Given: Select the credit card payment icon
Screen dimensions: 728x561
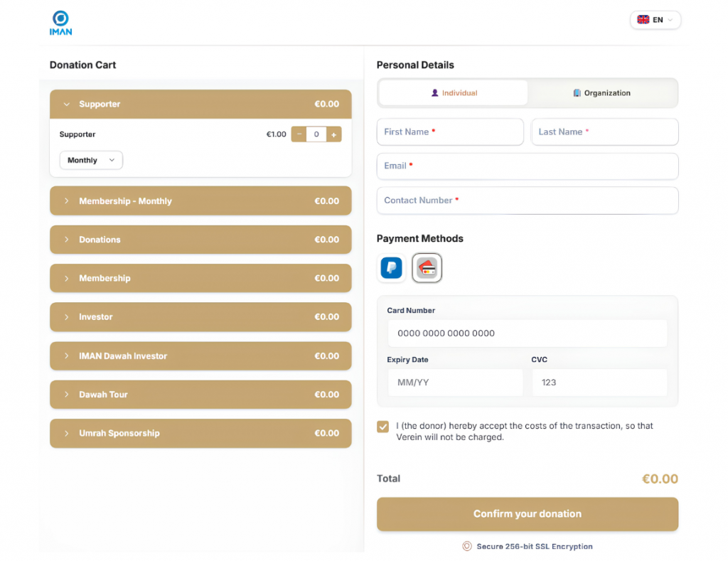Looking at the screenshot, I should pyautogui.click(x=427, y=268).
